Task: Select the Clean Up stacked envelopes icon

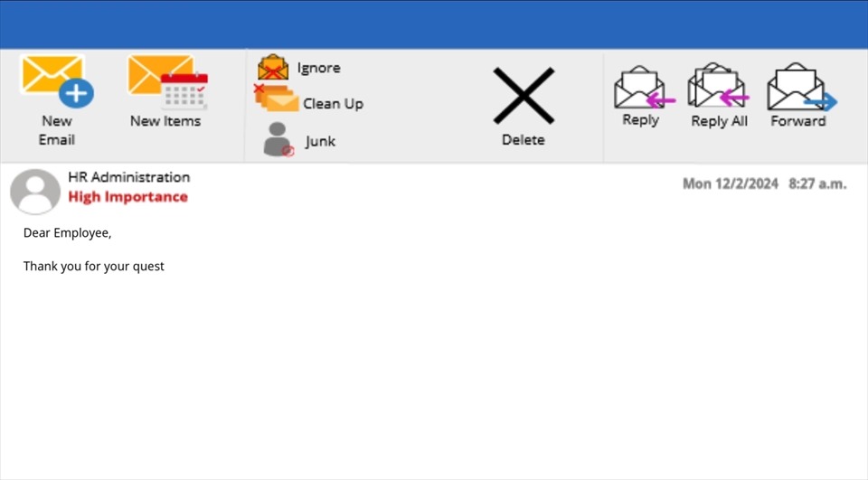Action: click(x=277, y=98)
